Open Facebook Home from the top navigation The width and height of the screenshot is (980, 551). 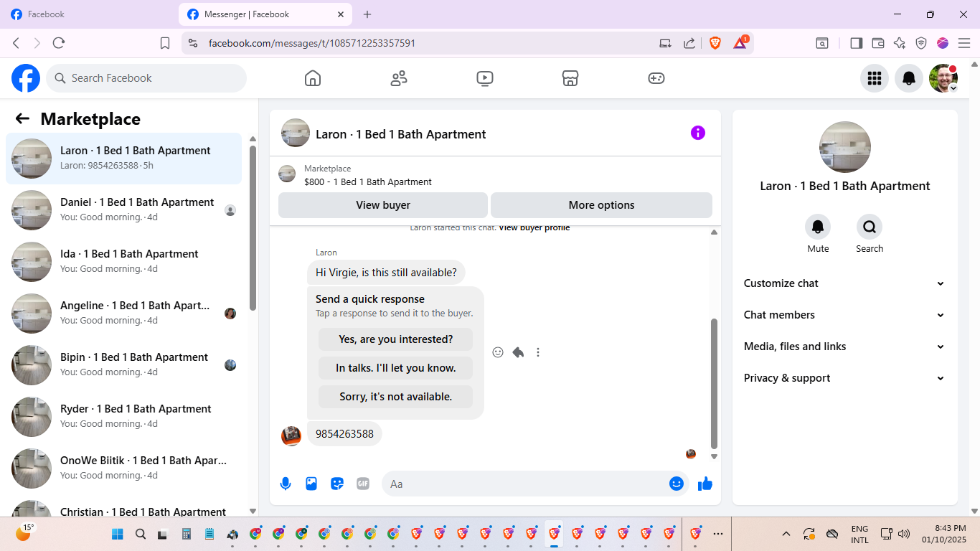click(313, 78)
